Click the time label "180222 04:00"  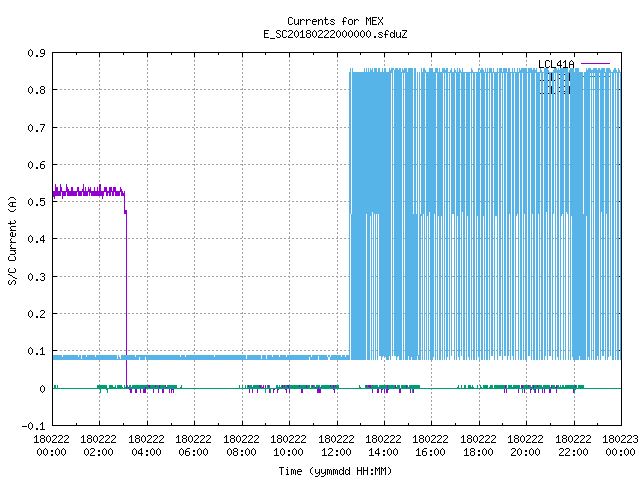(x=146, y=445)
